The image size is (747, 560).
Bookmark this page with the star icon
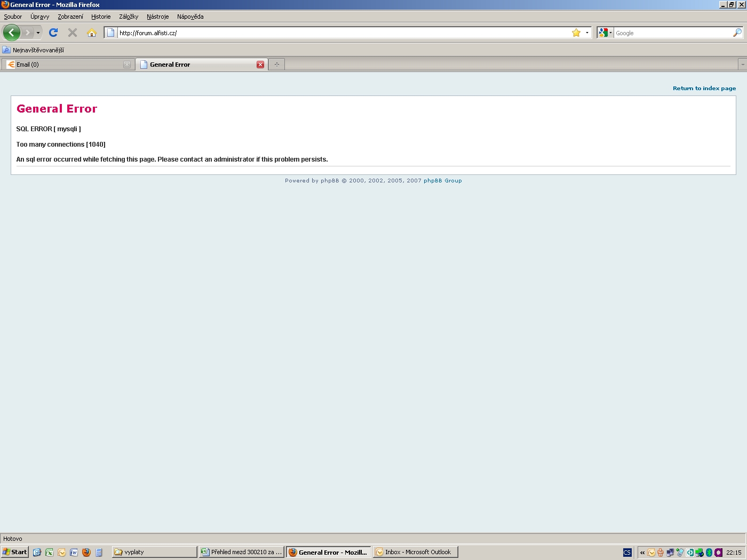(576, 33)
